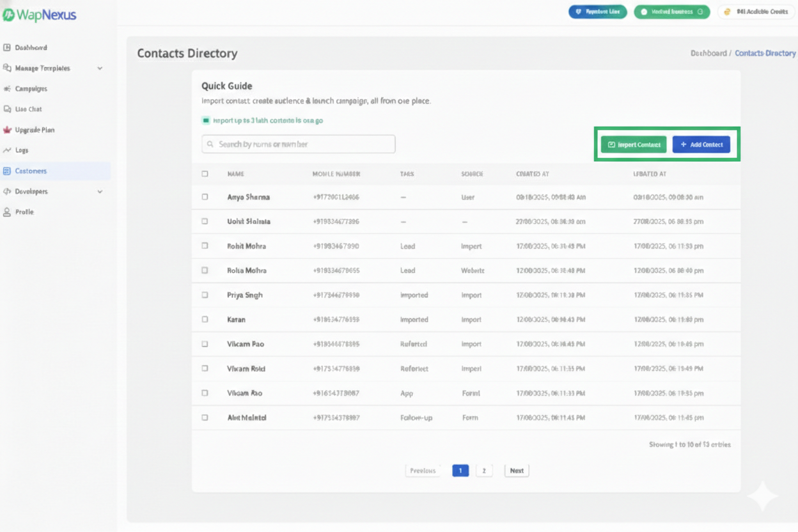Image resolution: width=798 pixels, height=532 pixels.
Task: Click the WapNexus logo icon
Action: click(8, 15)
